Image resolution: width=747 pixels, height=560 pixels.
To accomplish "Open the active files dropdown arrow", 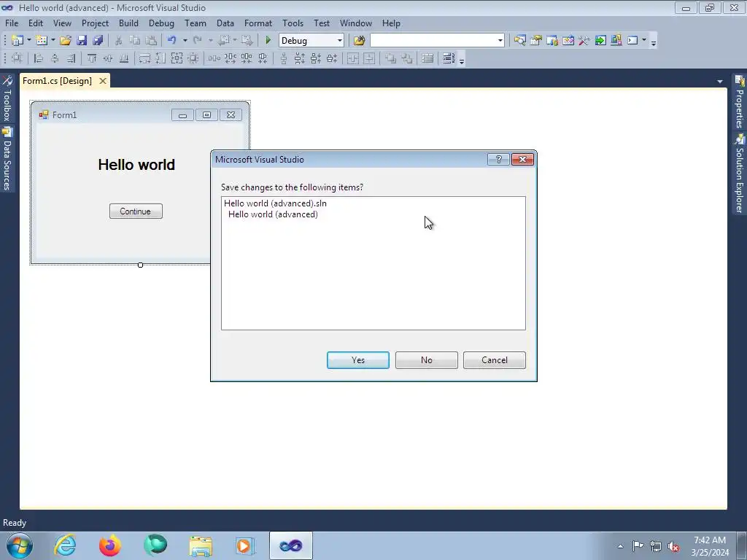I will (720, 82).
